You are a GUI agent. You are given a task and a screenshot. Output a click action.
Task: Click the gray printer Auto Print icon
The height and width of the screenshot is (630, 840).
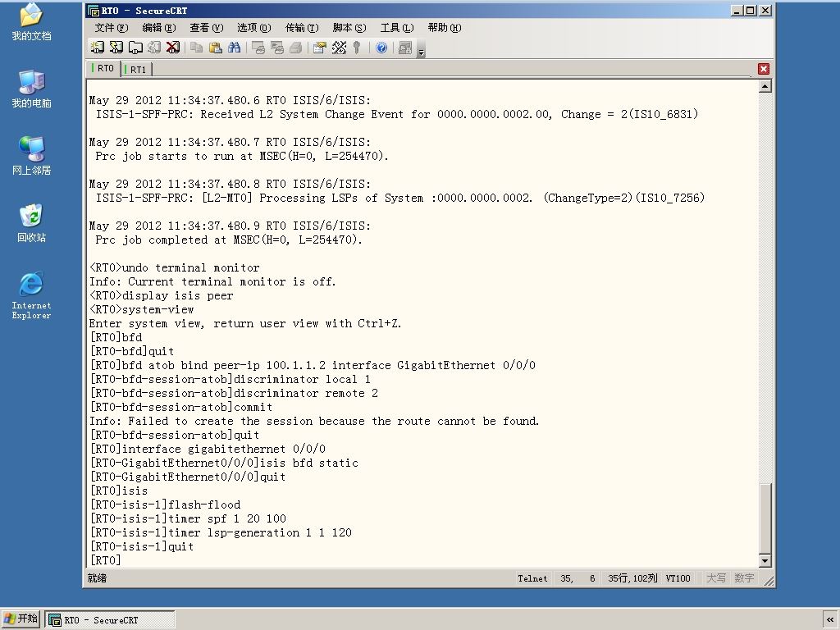click(295, 48)
